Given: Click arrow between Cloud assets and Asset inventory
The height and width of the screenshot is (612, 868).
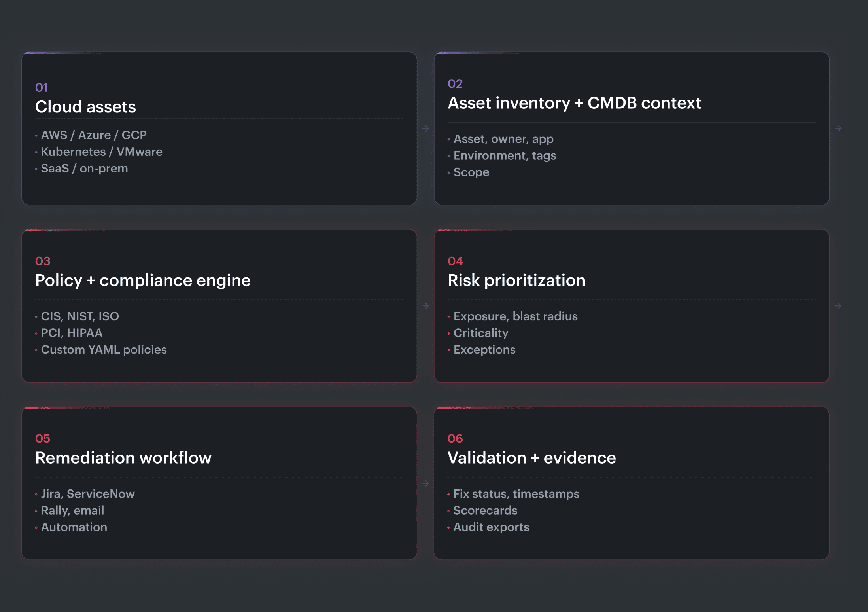Looking at the screenshot, I should (x=425, y=129).
